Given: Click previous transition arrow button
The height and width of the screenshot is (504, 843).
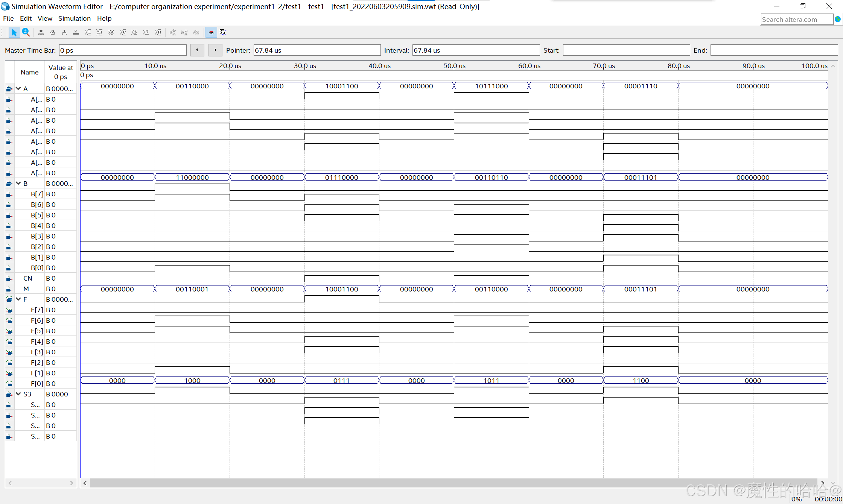Looking at the screenshot, I should (197, 50).
